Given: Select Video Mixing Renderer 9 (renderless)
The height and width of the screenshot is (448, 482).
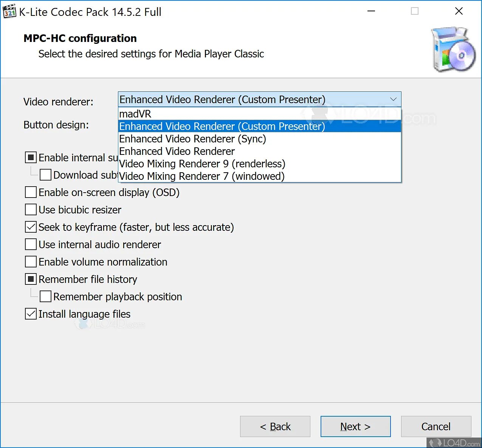Looking at the screenshot, I should [260, 164].
